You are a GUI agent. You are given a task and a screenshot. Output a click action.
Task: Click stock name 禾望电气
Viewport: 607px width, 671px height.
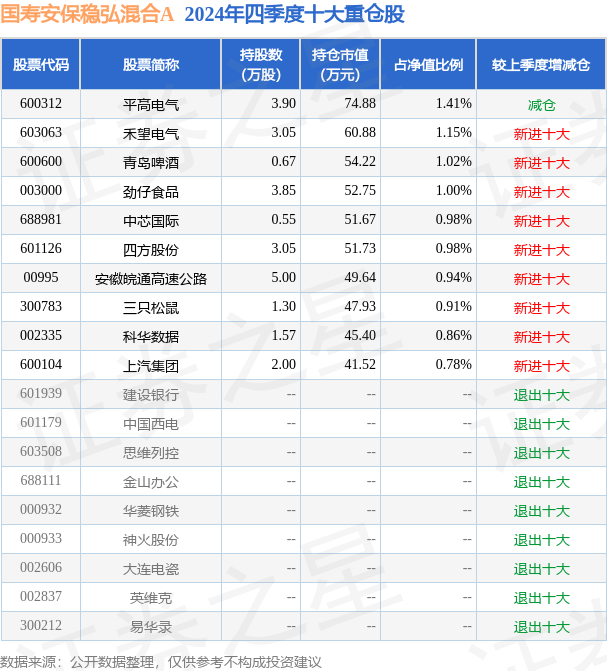[x=151, y=134]
